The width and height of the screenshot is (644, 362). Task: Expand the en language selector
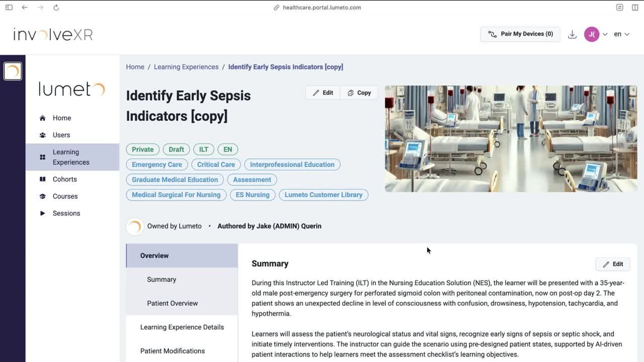pos(621,34)
